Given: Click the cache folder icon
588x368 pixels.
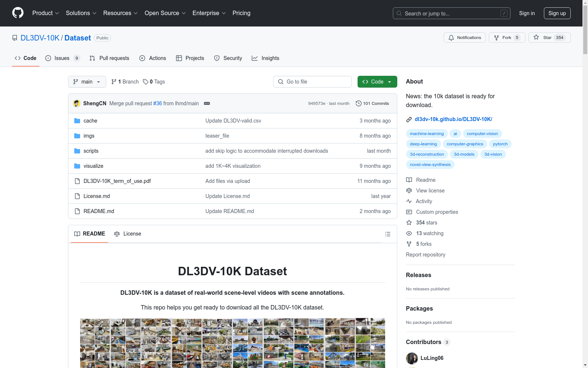Looking at the screenshot, I should coord(77,120).
